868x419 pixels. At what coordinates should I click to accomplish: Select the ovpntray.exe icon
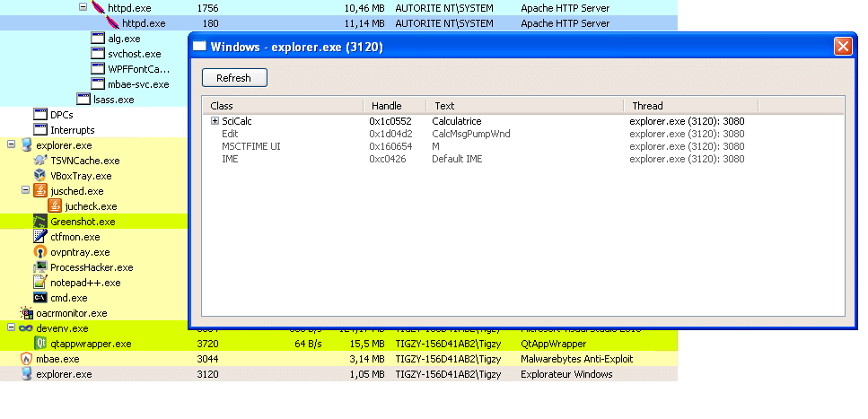pos(40,252)
